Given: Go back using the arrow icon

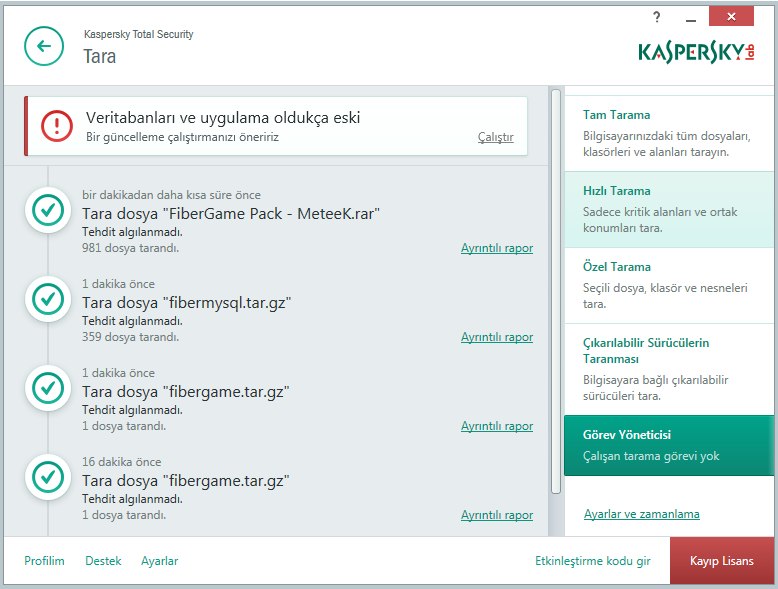Looking at the screenshot, I should tap(44, 46).
